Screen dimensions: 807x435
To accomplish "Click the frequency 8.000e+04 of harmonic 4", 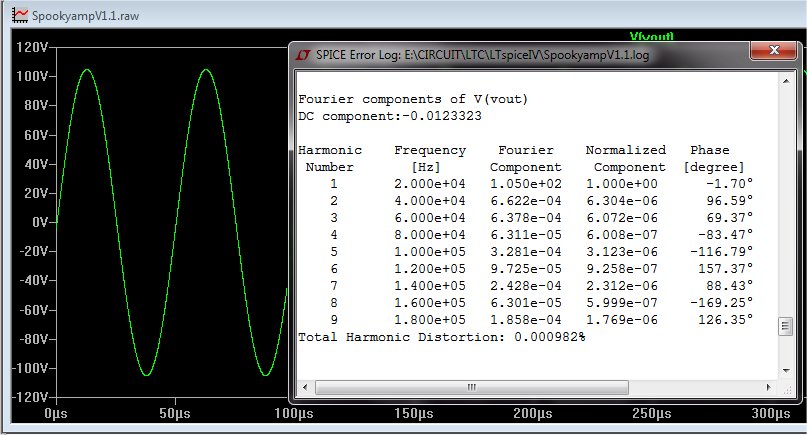I will (x=430, y=235).
